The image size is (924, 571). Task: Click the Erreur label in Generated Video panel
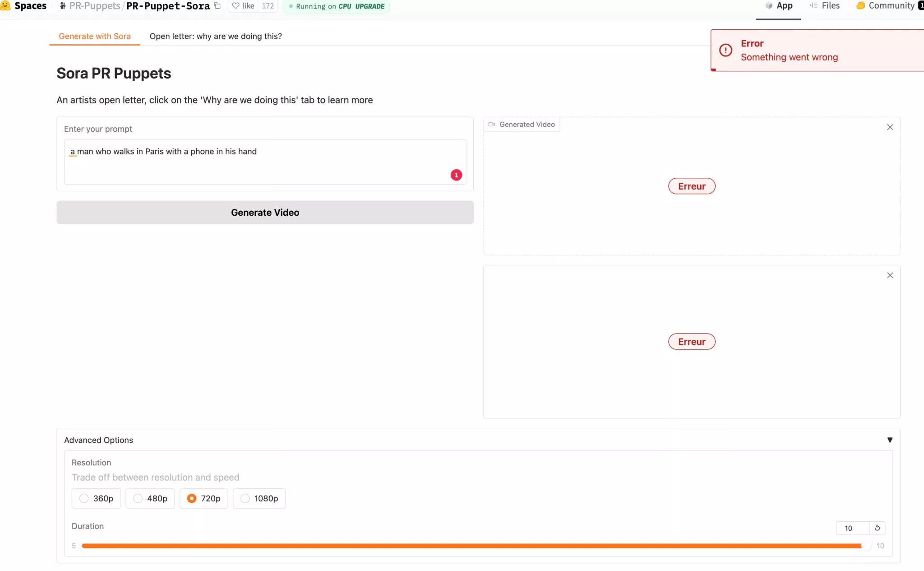coord(692,186)
